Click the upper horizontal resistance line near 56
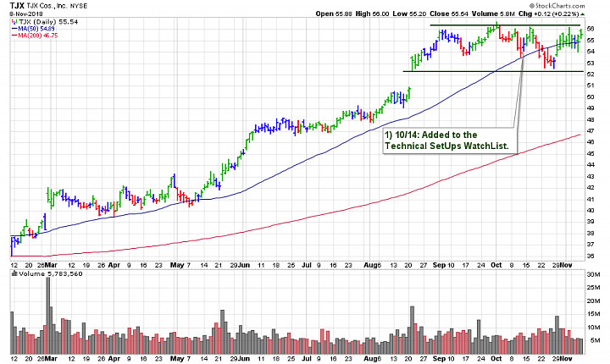This screenshot has height=364, width=610. pos(505,25)
